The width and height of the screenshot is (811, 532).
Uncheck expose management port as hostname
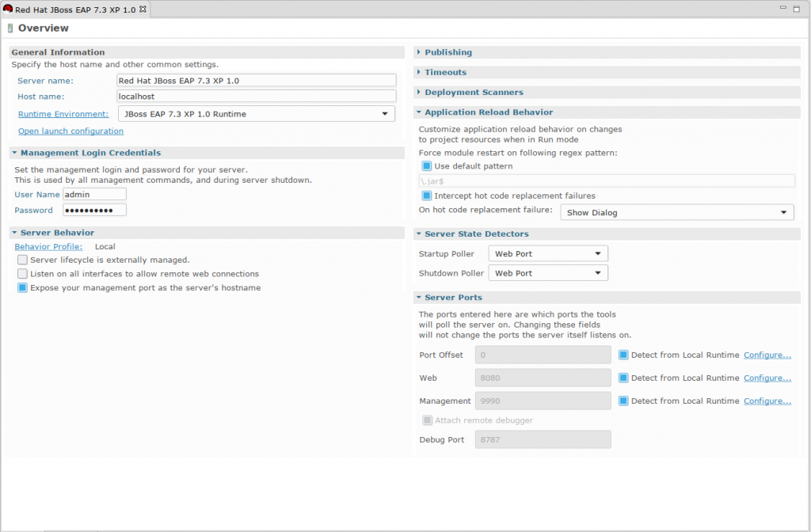[x=22, y=288]
